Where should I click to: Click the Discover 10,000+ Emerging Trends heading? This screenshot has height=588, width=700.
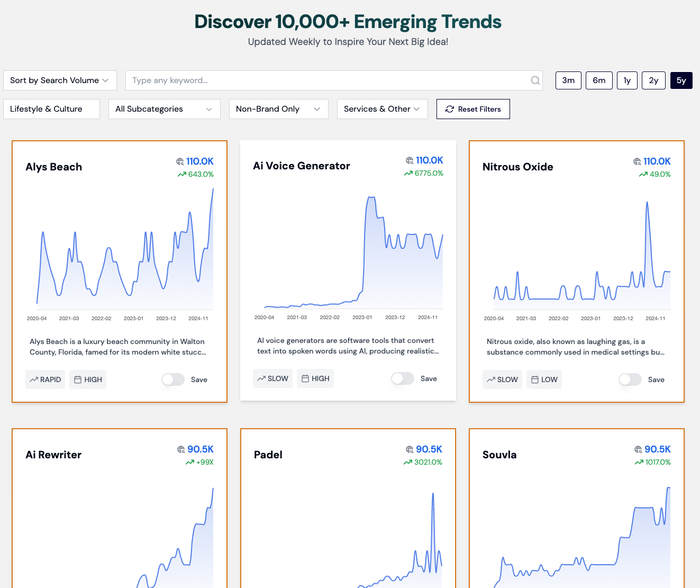coord(348,22)
